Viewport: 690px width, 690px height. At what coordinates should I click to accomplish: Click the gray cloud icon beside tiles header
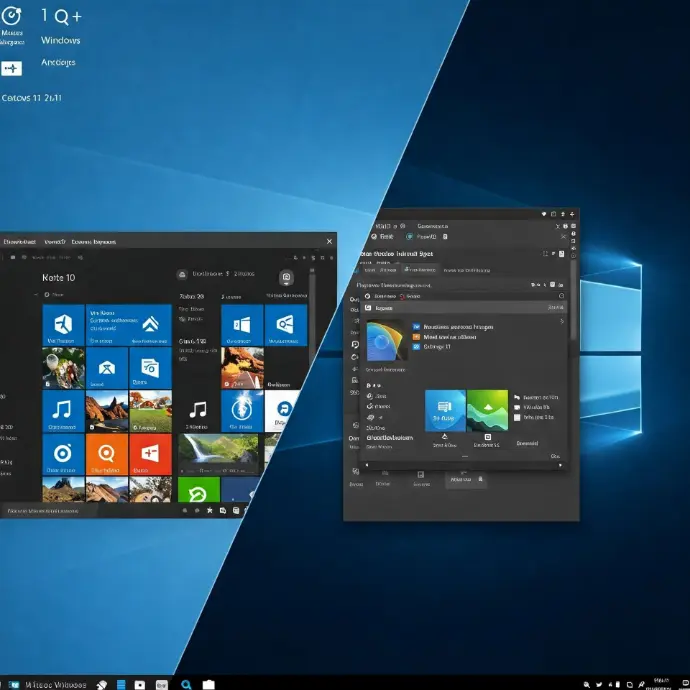182,275
